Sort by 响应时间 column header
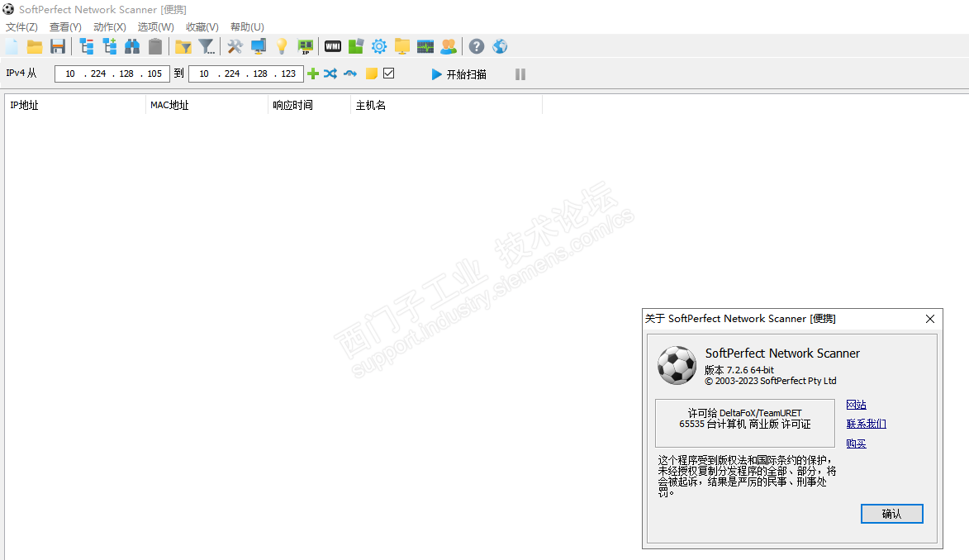 pyautogui.click(x=309, y=105)
